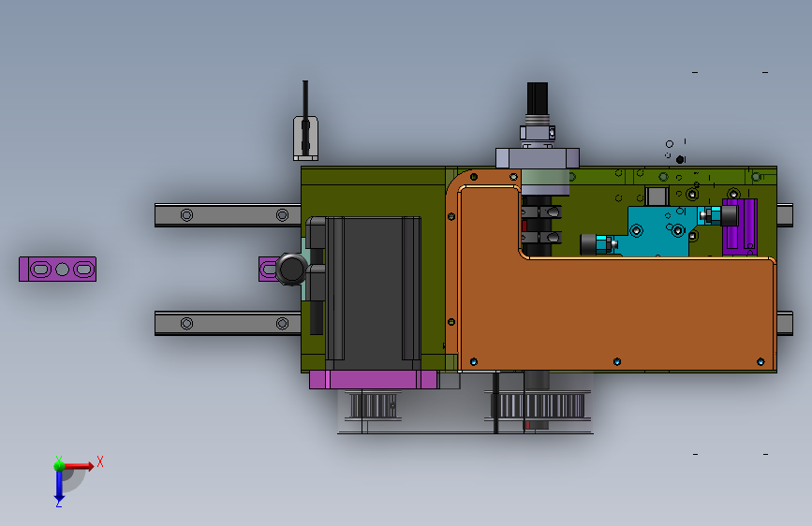This screenshot has height=526, width=812.
Task: Select the detached purple slotted bracket at far left
Action: [x=57, y=270]
